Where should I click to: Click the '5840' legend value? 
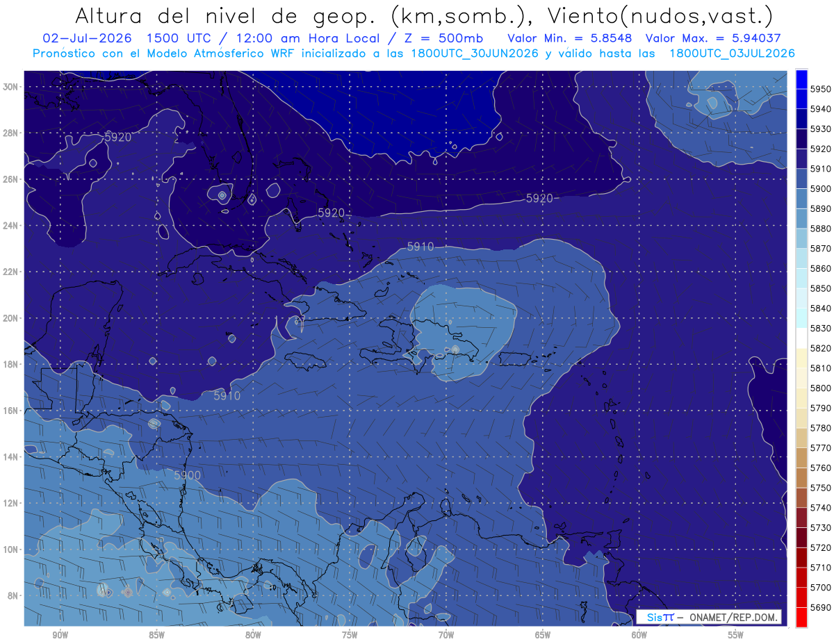click(820, 308)
